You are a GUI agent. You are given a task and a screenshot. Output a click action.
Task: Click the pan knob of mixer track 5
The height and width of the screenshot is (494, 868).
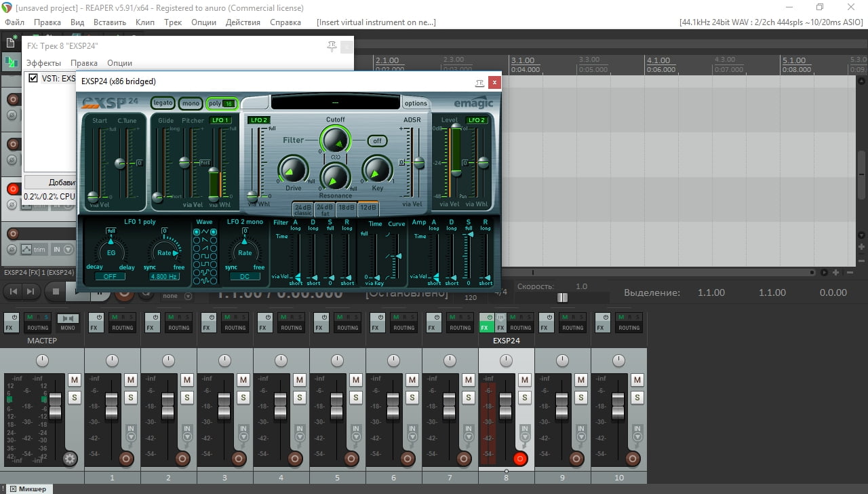[x=337, y=360]
